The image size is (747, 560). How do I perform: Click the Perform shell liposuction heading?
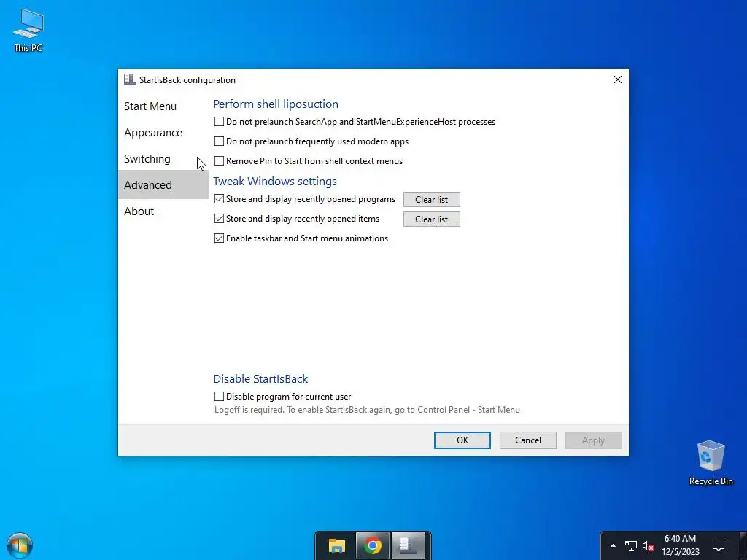pyautogui.click(x=276, y=104)
